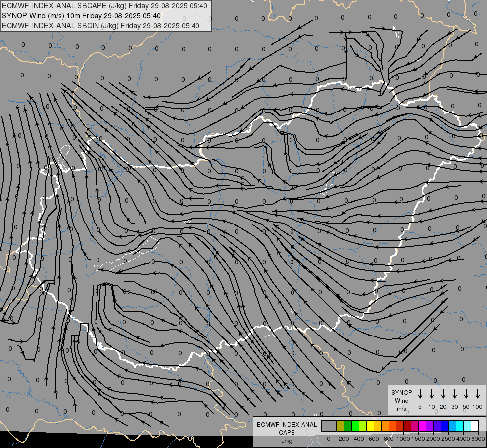Click the 800 tick label on CAPE scale
The image size is (487, 448).
click(389, 439)
